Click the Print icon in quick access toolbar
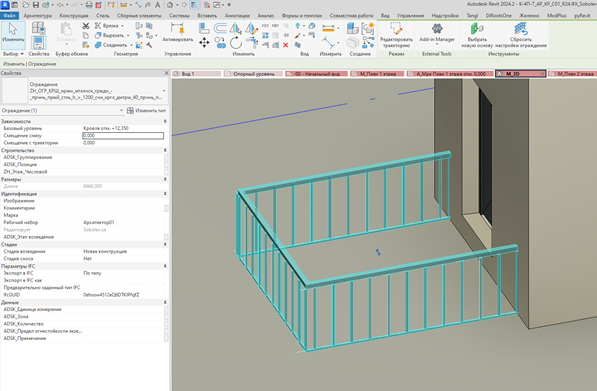The width and height of the screenshot is (597, 391). [89, 5]
